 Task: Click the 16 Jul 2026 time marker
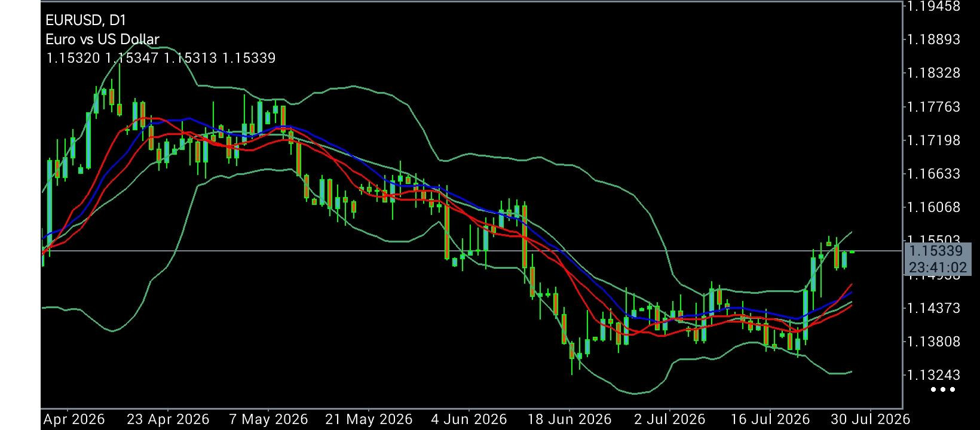click(x=770, y=419)
